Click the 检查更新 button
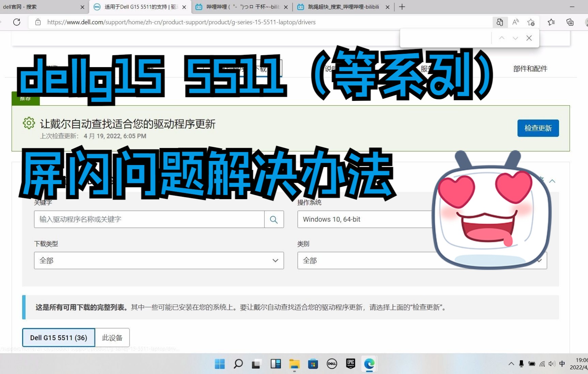This screenshot has height=374, width=588. (538, 128)
